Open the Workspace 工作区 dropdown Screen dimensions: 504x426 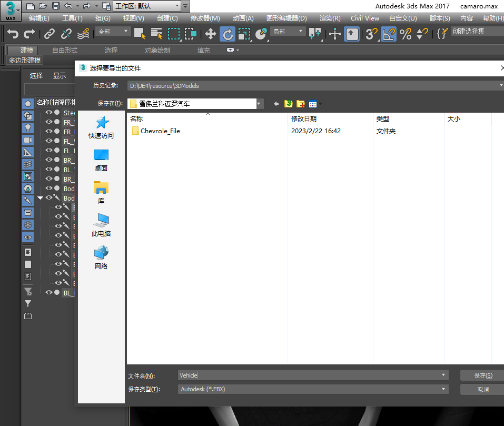click(147, 6)
